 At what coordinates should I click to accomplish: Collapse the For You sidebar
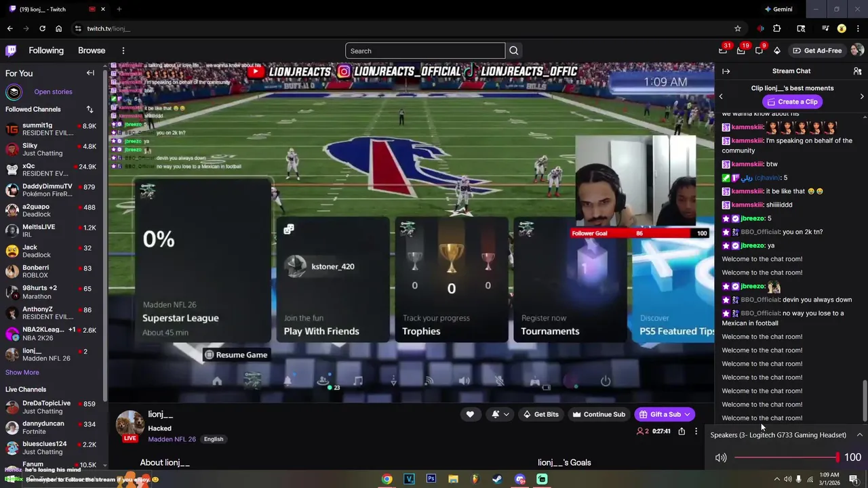[90, 73]
